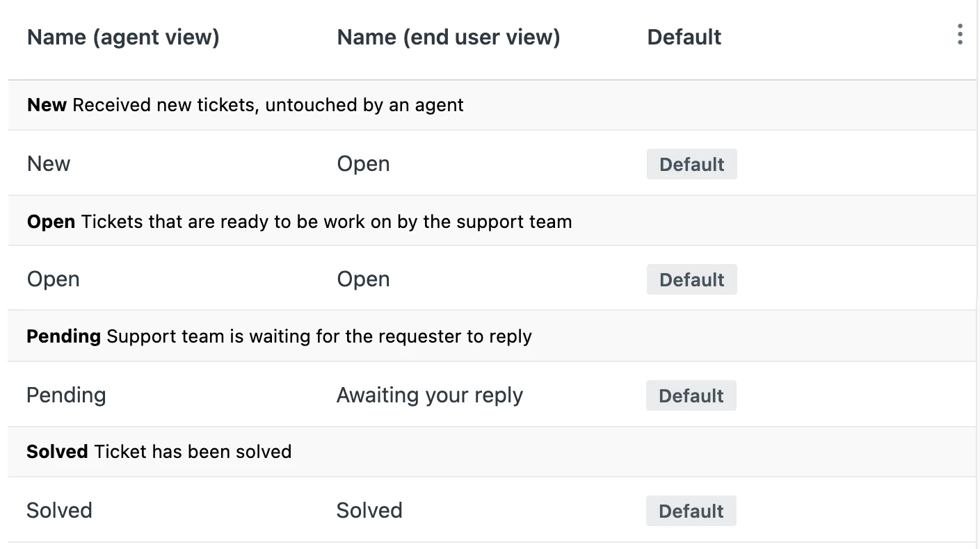Click the "Name (agent view)" column header
Screen dimensions: 980x549
[123, 37]
